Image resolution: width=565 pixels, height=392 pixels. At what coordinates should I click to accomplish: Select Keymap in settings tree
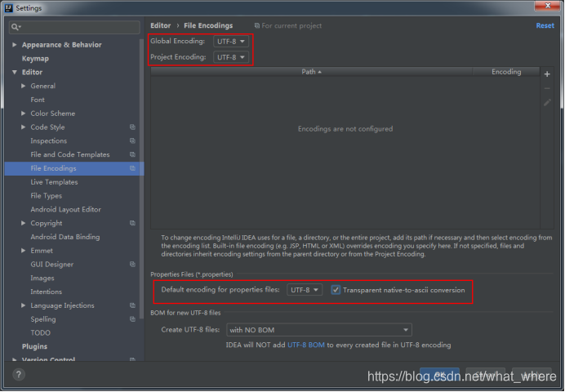point(35,58)
